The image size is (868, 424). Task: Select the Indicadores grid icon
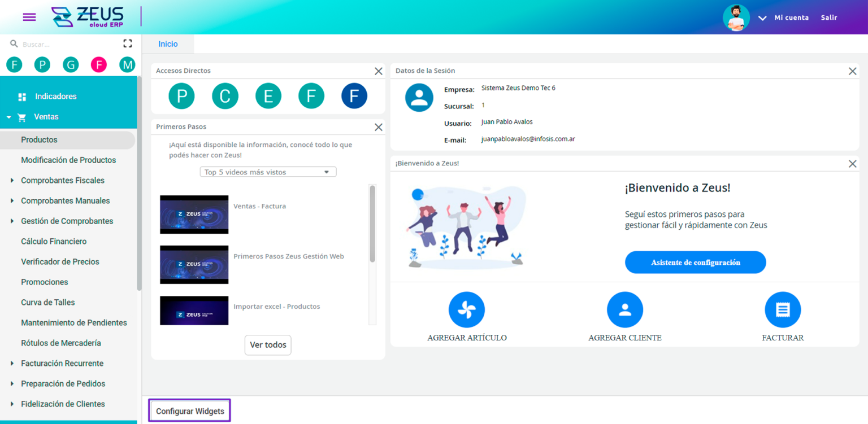21,96
